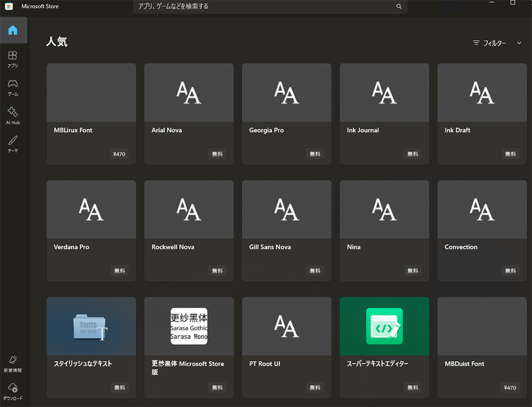Click the 無料 badge on Gill Sans Nova
The width and height of the screenshot is (532, 407).
[315, 271]
